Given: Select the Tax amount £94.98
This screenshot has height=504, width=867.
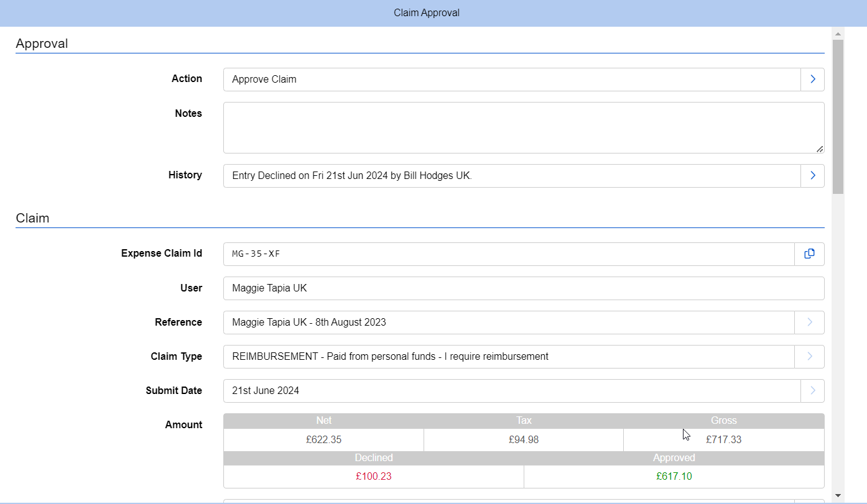Looking at the screenshot, I should [524, 439].
